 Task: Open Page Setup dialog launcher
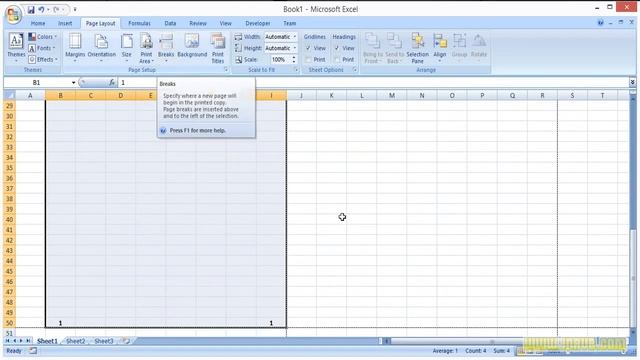(226, 70)
